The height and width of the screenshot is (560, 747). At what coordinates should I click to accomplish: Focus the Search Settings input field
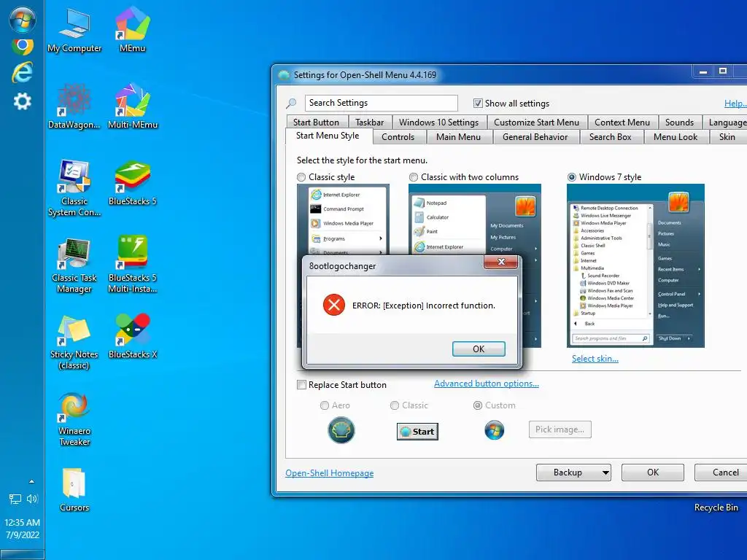(x=381, y=103)
